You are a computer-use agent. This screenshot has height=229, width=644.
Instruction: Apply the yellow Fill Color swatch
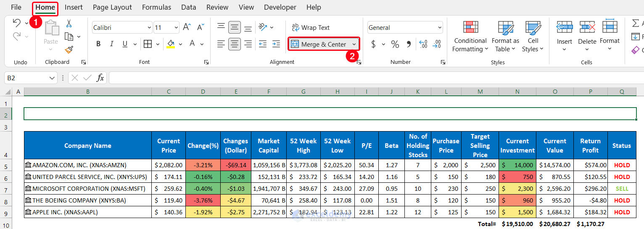pyautogui.click(x=171, y=44)
